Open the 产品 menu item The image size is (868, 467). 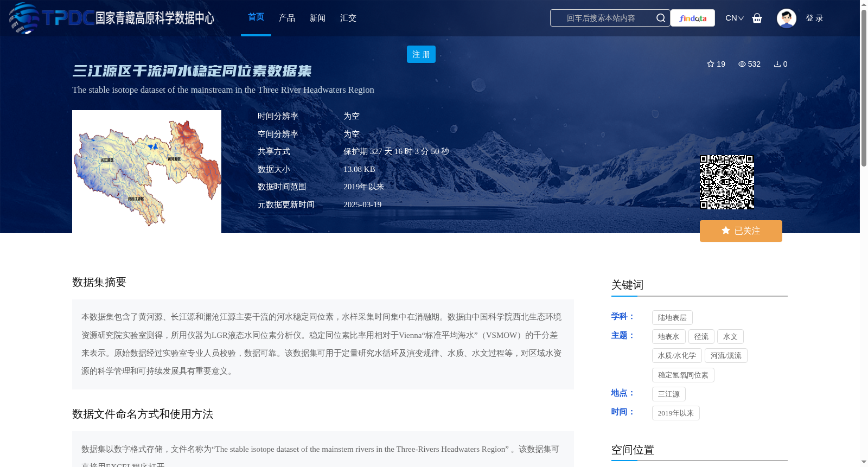click(x=287, y=18)
